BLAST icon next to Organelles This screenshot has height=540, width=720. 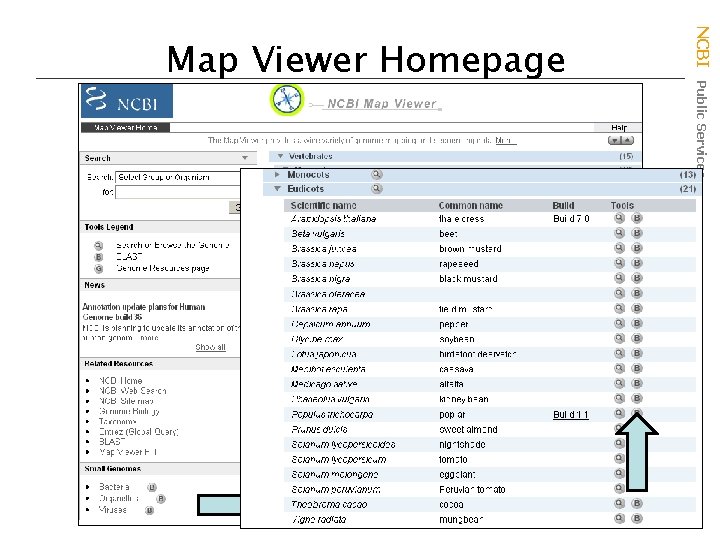[161, 499]
